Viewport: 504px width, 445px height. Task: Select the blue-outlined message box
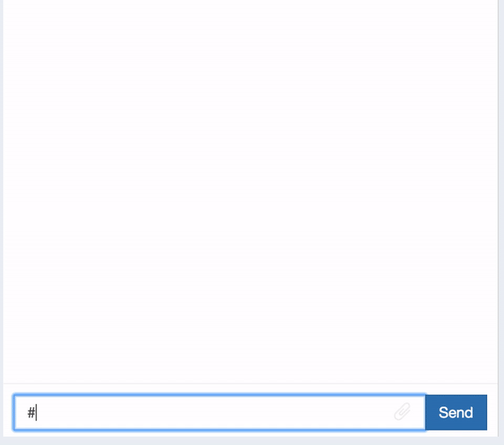[x=219, y=412]
